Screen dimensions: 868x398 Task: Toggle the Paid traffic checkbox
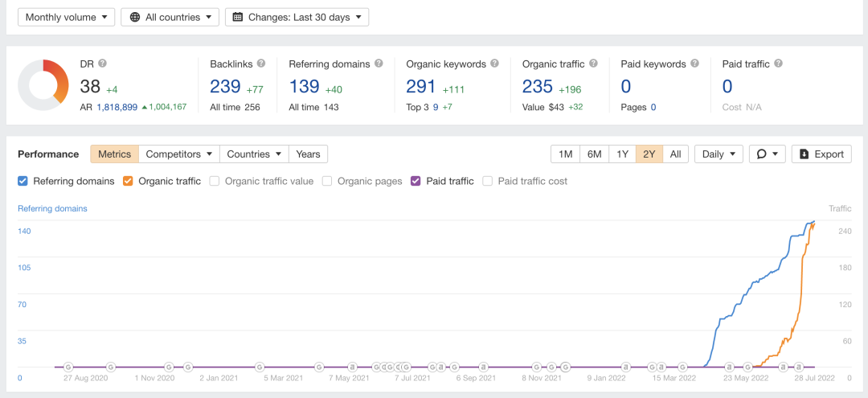coord(416,181)
